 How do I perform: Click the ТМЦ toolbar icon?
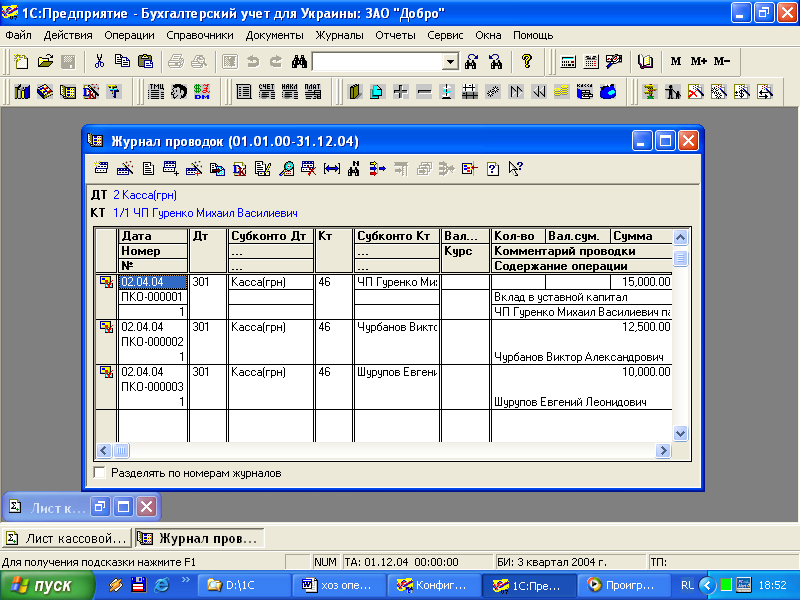coord(156,92)
